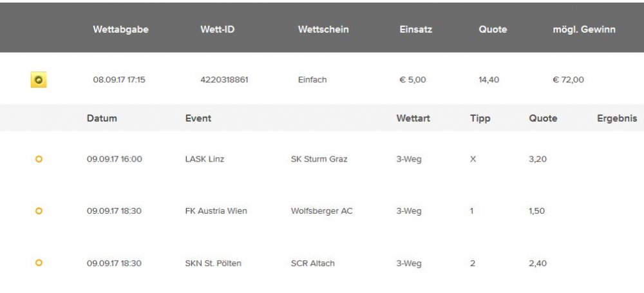Select the Wettabgabe column header
The height and width of the screenshot is (293, 644).
pos(121,30)
